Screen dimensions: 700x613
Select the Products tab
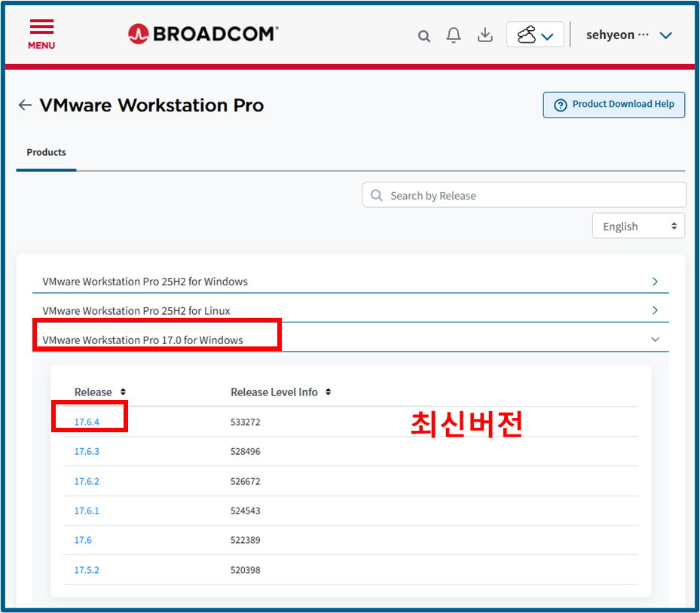pyautogui.click(x=47, y=153)
